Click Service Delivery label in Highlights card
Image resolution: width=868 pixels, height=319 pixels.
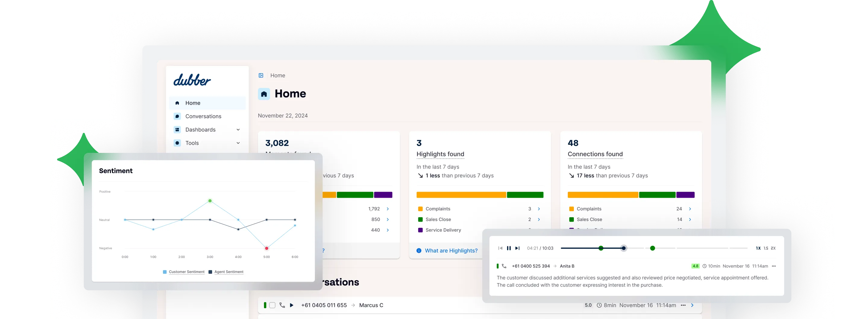coord(443,230)
